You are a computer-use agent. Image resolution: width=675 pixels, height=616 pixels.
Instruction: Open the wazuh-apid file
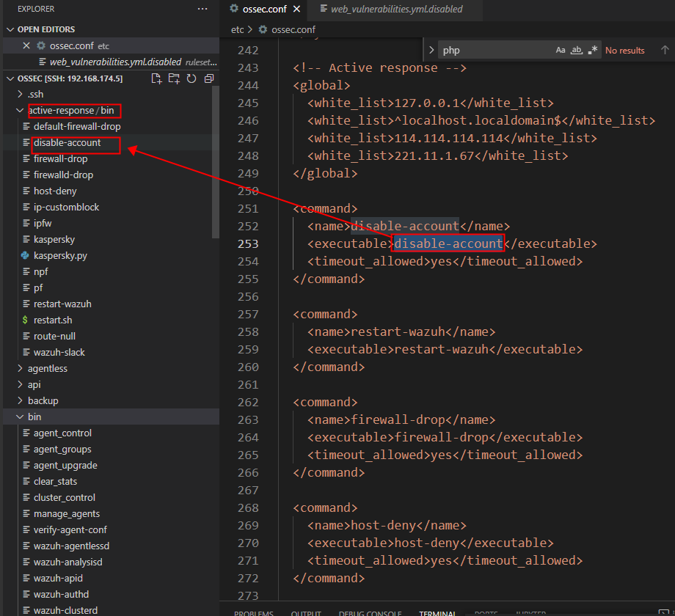pyautogui.click(x=111, y=578)
